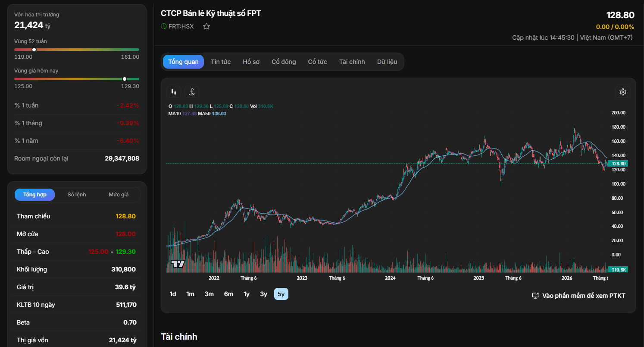This screenshot has width=644, height=347.
Task: Click the % 1 tuần value -2.42%
Action: tap(128, 105)
